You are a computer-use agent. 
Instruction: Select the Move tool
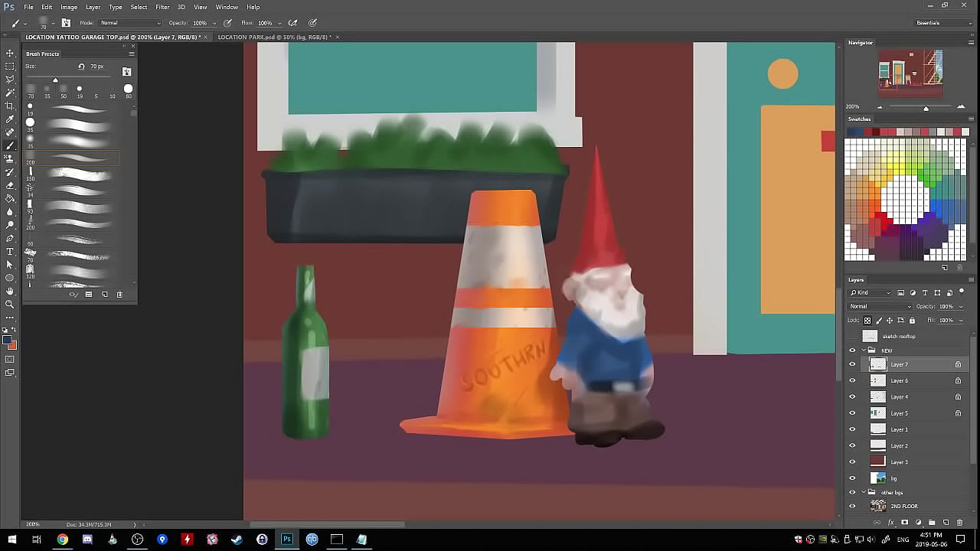pyautogui.click(x=10, y=53)
